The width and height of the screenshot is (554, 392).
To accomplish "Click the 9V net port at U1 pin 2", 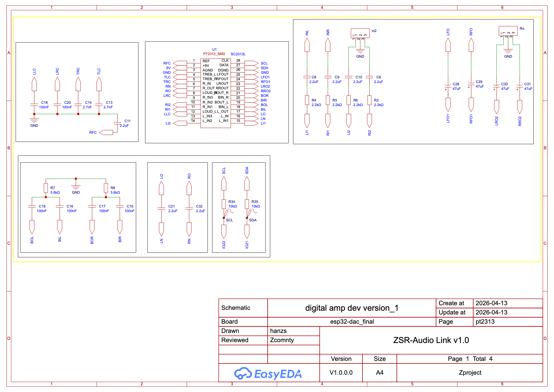I will (x=180, y=68).
